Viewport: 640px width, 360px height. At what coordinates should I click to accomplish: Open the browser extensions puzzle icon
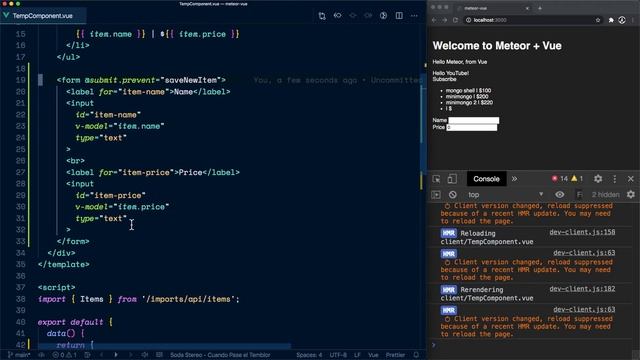[611, 20]
